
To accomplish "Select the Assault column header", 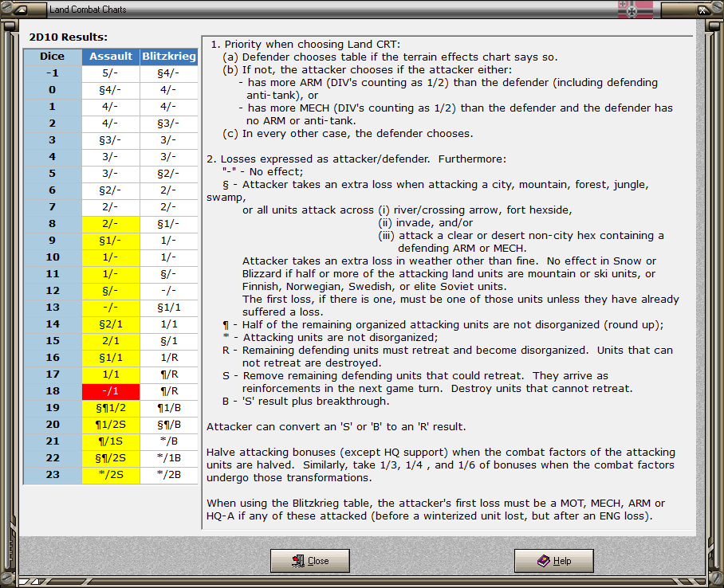I will point(111,57).
